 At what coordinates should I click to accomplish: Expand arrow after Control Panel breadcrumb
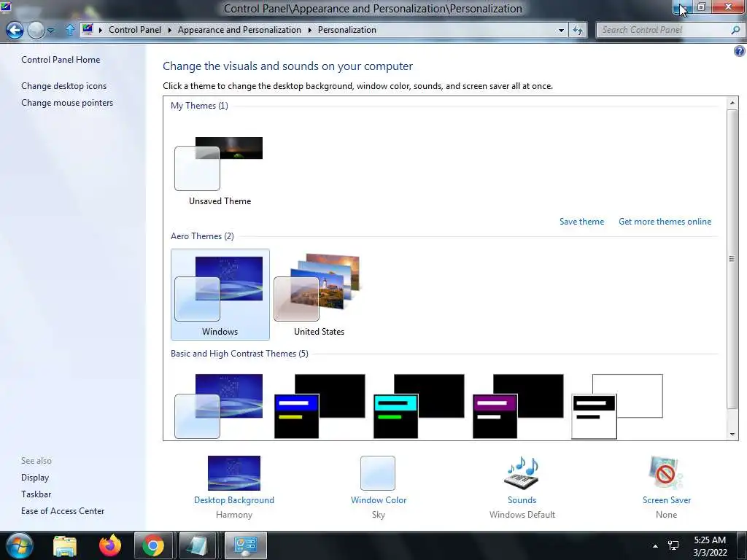[x=169, y=30]
